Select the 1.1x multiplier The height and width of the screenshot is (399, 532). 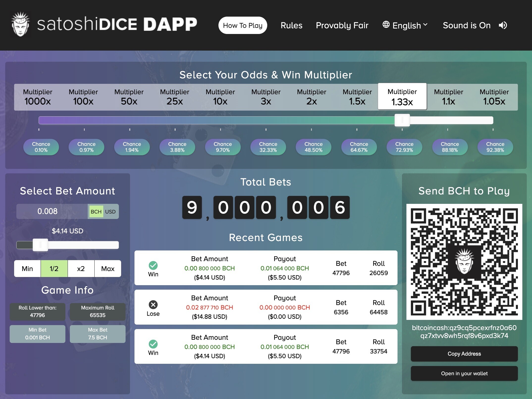click(449, 97)
